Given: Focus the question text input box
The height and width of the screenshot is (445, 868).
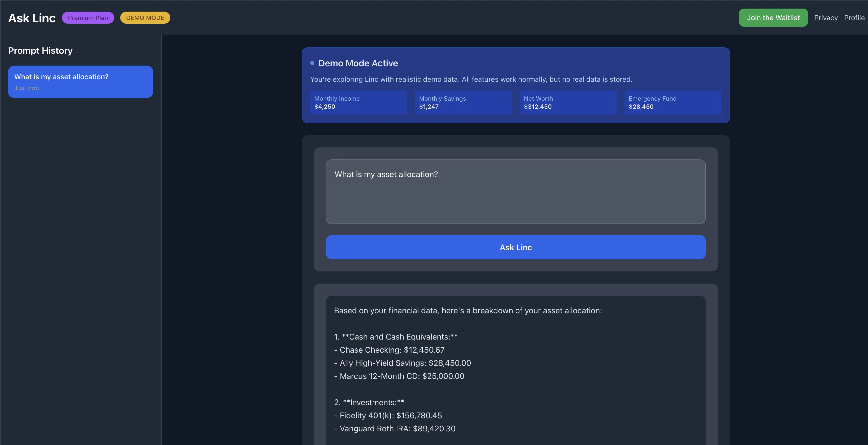Looking at the screenshot, I should point(515,191).
